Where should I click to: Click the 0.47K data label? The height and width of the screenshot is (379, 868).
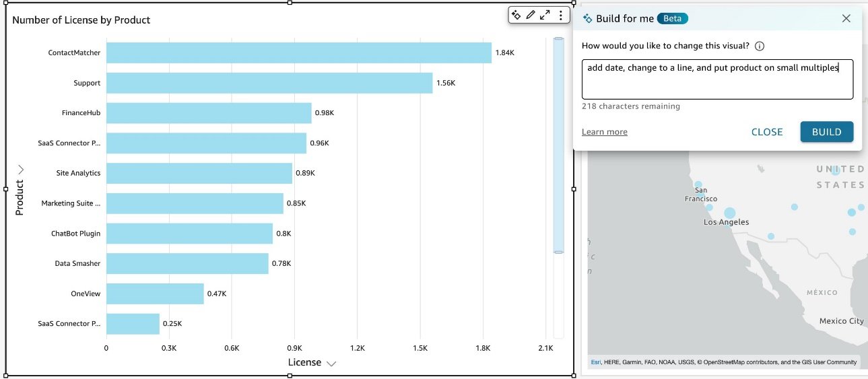[217, 294]
